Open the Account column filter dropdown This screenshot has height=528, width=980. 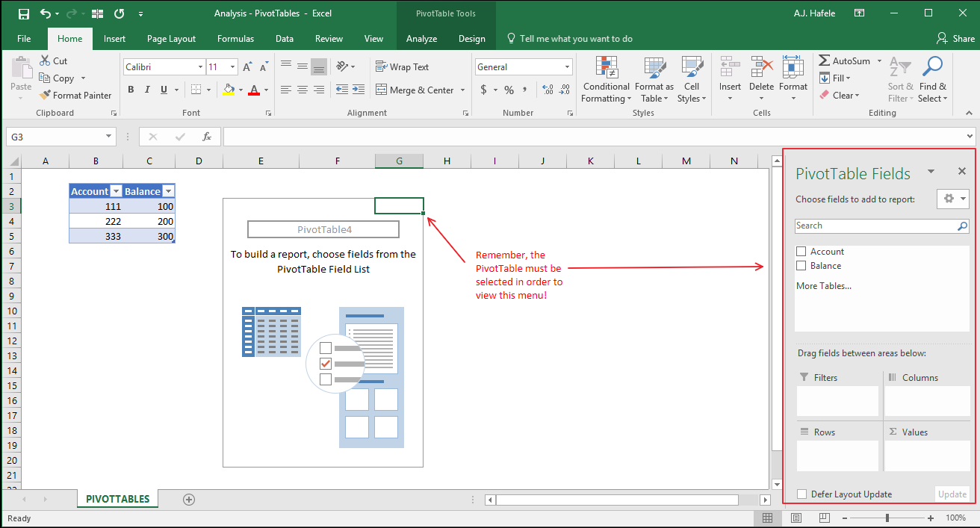pos(116,191)
